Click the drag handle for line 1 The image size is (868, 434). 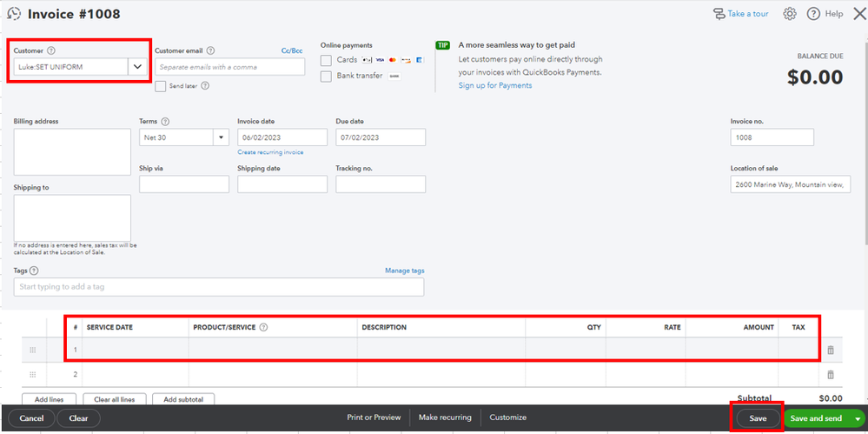click(x=34, y=350)
